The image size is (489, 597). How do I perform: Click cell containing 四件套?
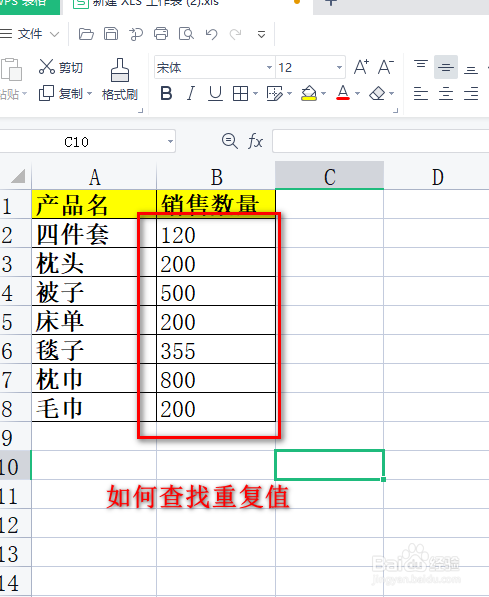[94, 233]
